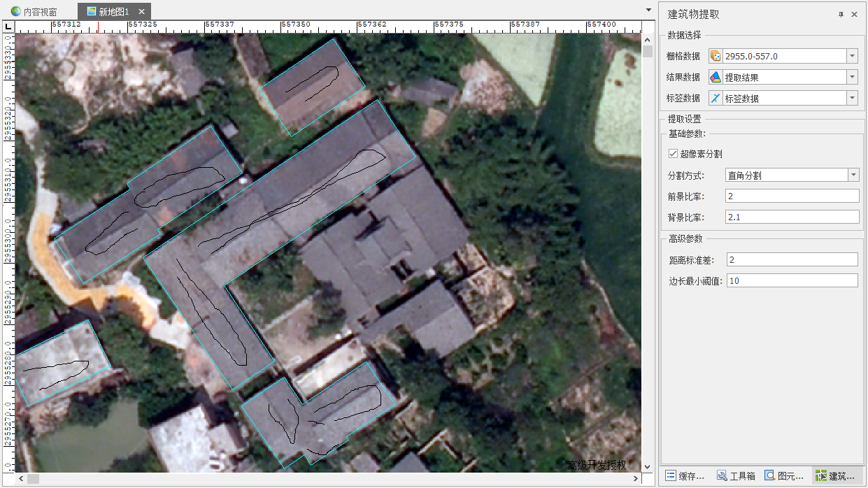
Task: Close the 建筑物提取 panel
Action: point(854,15)
